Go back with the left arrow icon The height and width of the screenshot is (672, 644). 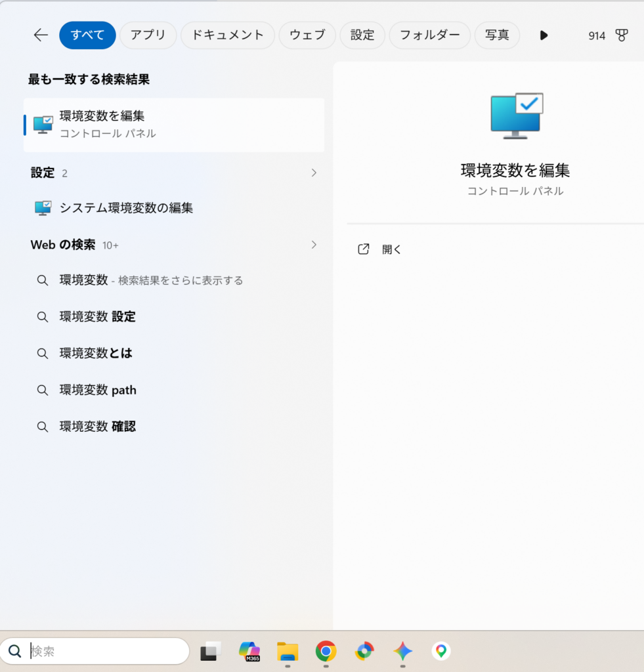pyautogui.click(x=41, y=35)
